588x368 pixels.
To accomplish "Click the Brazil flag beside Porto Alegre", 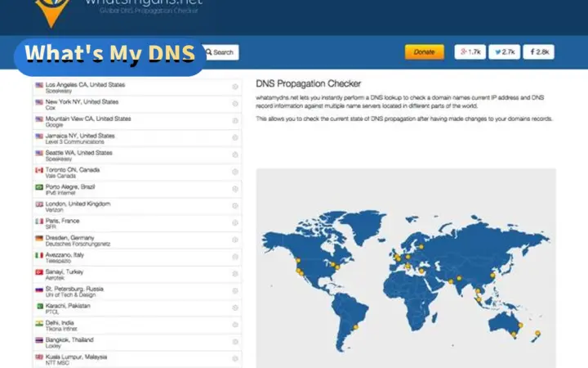I will [39, 187].
